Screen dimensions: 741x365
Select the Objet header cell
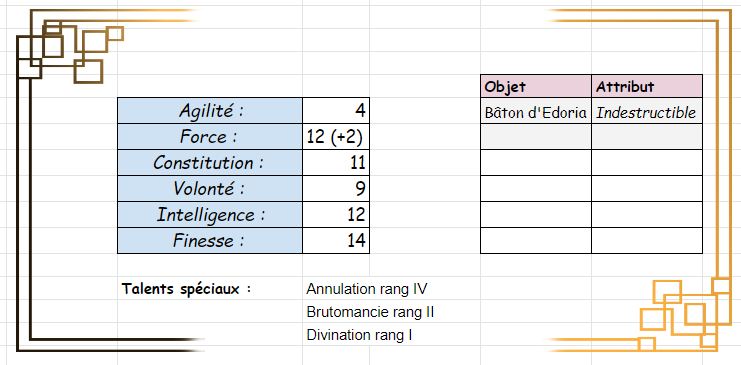click(536, 87)
